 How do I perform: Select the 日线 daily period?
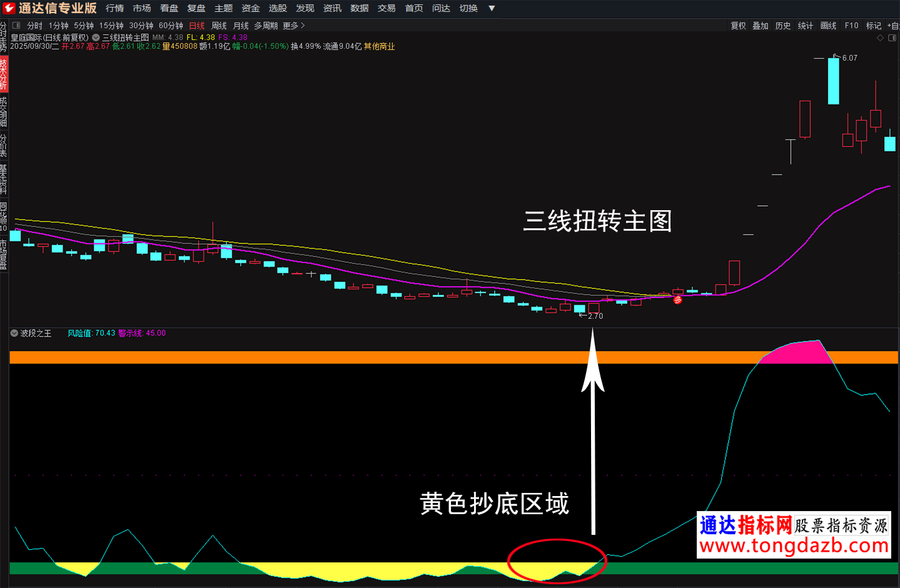point(197,26)
